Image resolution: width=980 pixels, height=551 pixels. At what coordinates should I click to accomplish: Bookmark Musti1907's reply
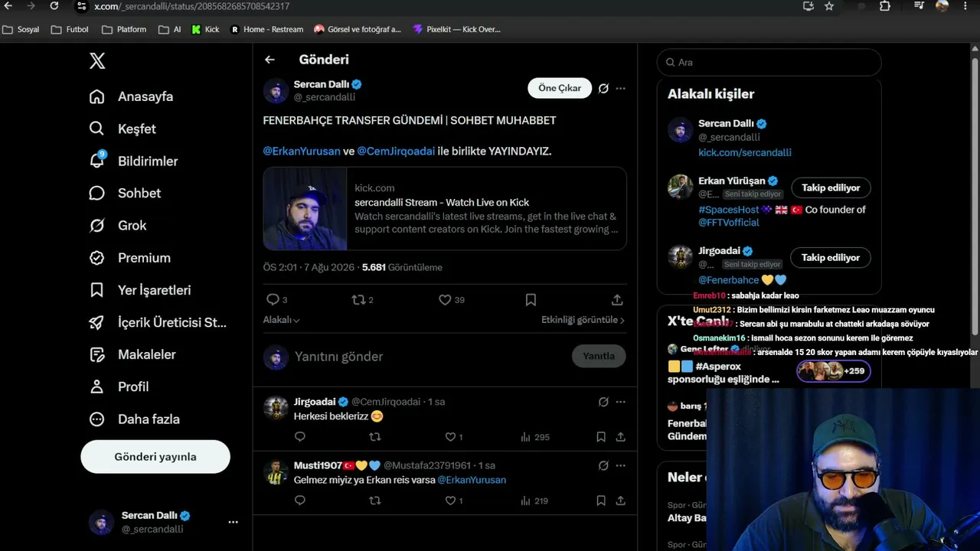pyautogui.click(x=601, y=500)
